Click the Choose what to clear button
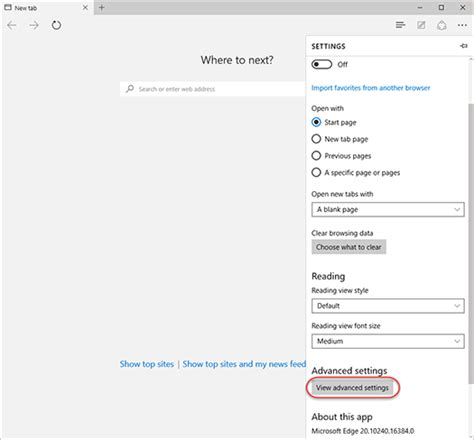The width and height of the screenshot is (474, 440). [x=349, y=247]
